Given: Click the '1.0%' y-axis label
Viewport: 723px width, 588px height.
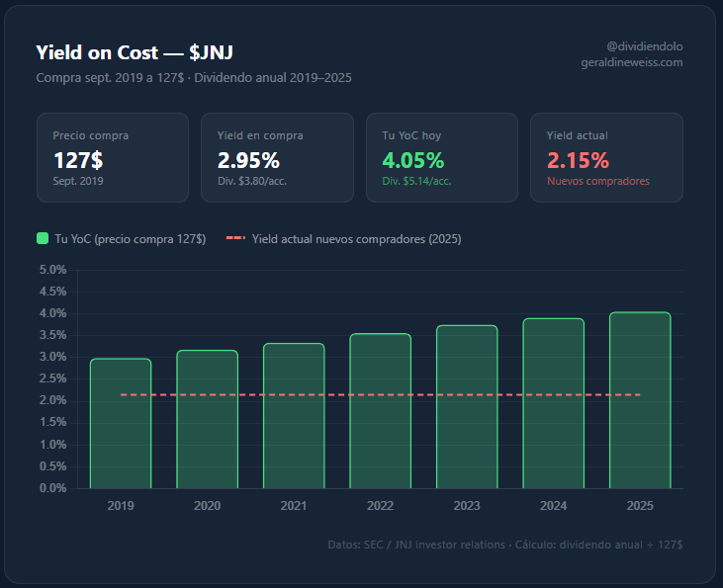Looking at the screenshot, I should click(53, 445).
